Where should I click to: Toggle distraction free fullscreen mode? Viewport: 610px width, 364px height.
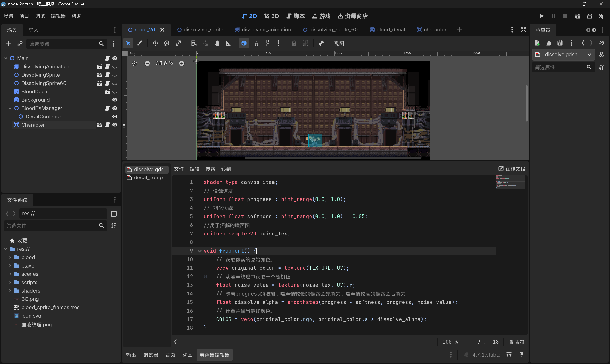[524, 30]
